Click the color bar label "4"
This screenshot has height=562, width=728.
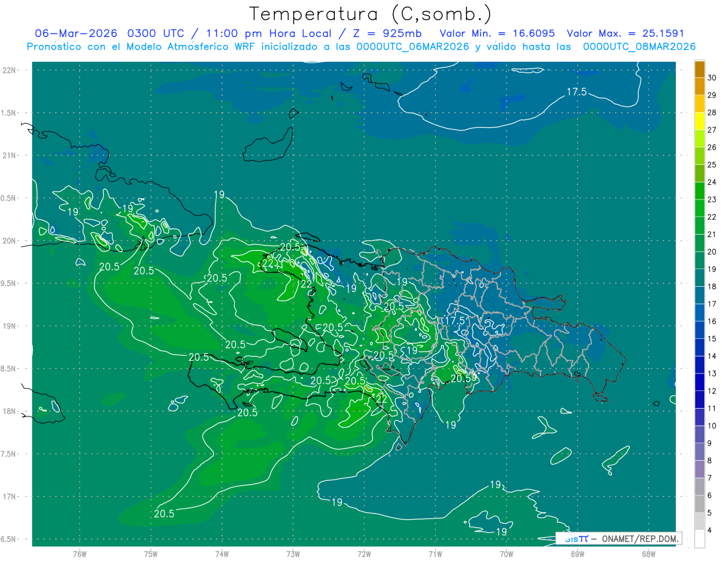710,531
